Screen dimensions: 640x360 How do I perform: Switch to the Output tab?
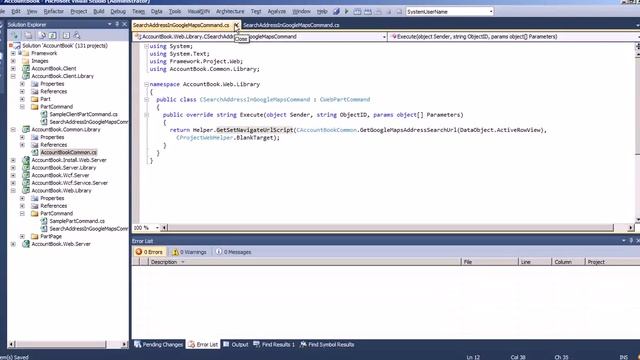point(236,344)
